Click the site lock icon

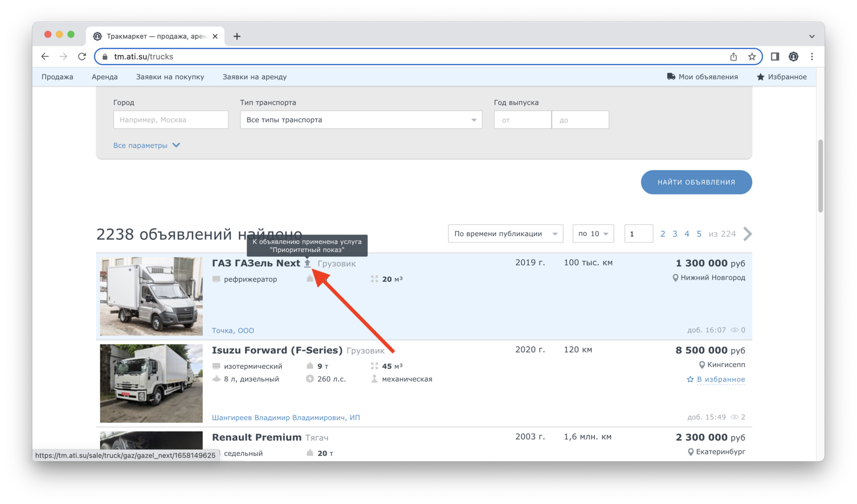pos(105,57)
